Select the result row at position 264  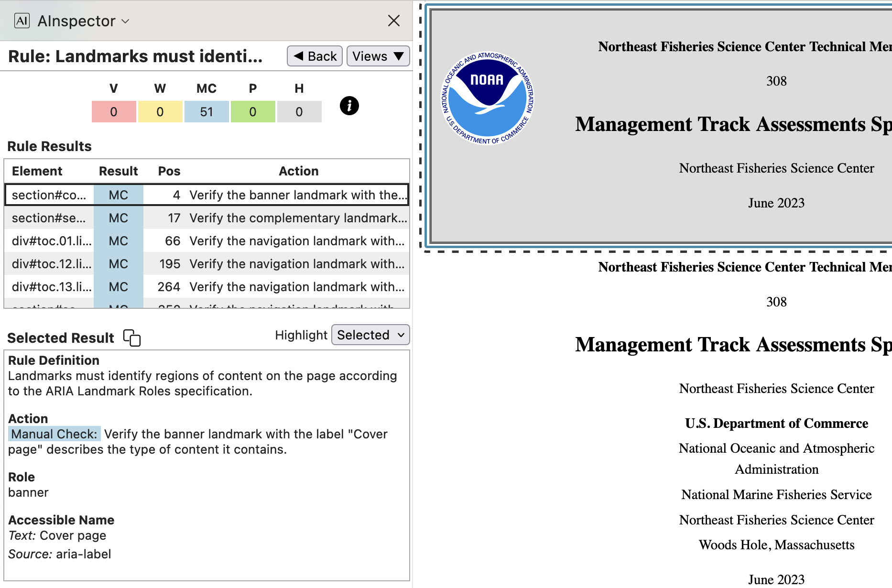click(x=207, y=287)
